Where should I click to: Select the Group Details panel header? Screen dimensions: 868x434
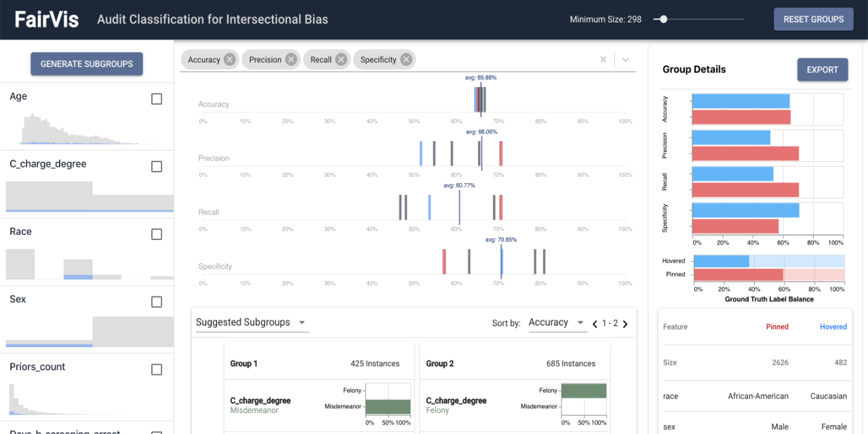[693, 69]
